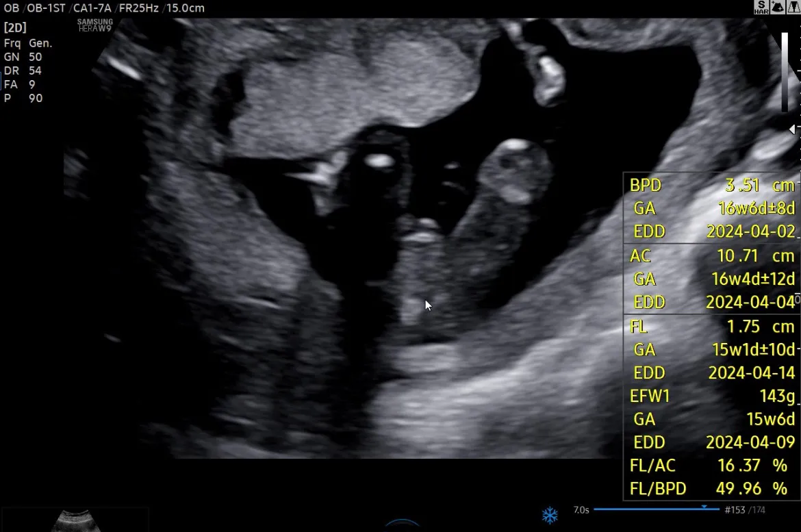Click the OB-1ST preset label in header

46,8
